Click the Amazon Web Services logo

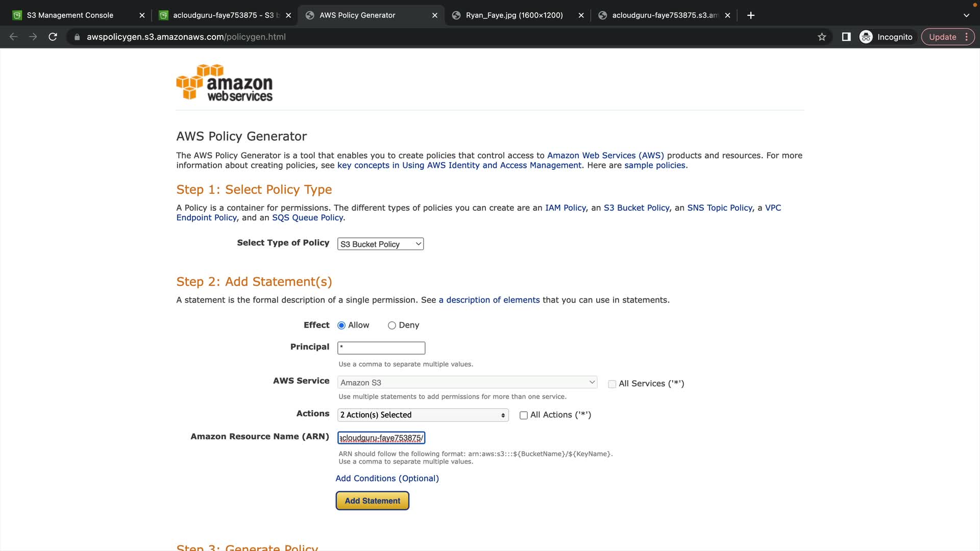225,83
